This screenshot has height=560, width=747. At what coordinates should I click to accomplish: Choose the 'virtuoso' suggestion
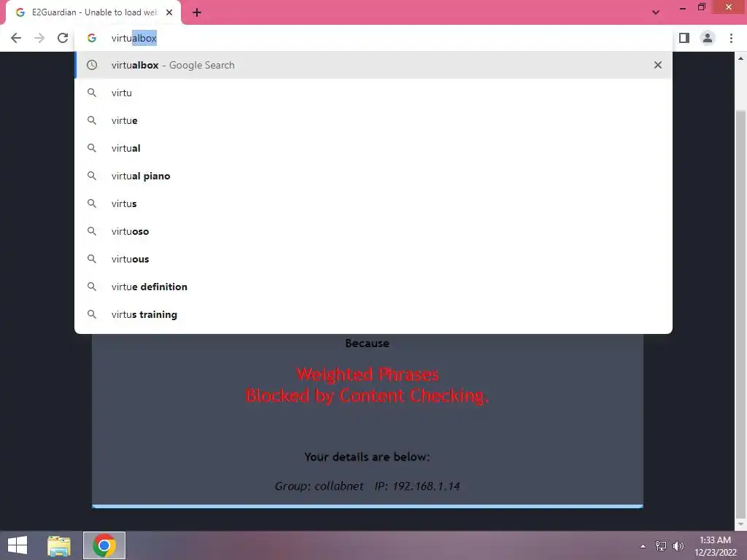click(x=373, y=231)
